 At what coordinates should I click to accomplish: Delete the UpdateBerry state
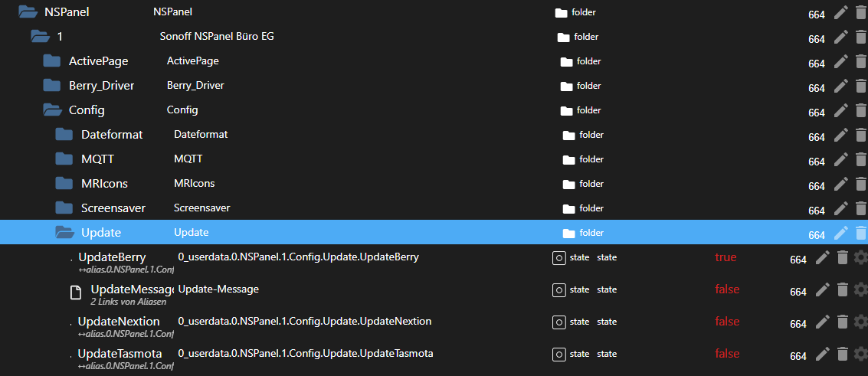coord(842,257)
